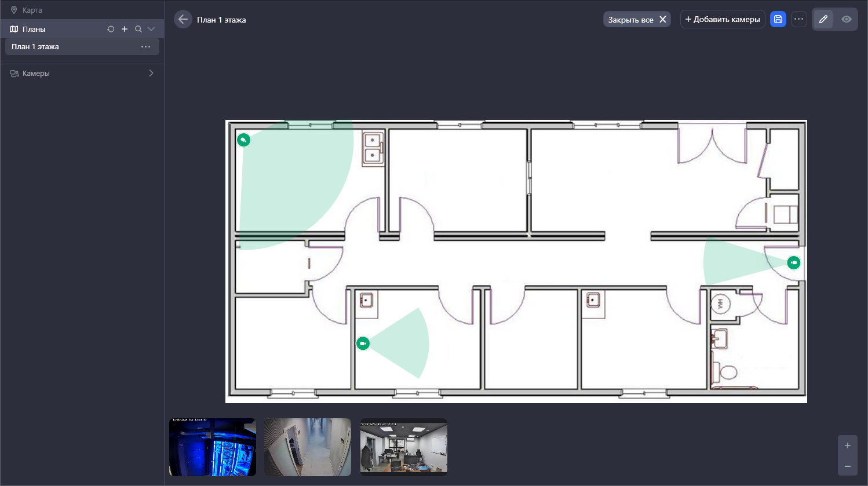Collapse the Планы section chevron

coord(151,29)
